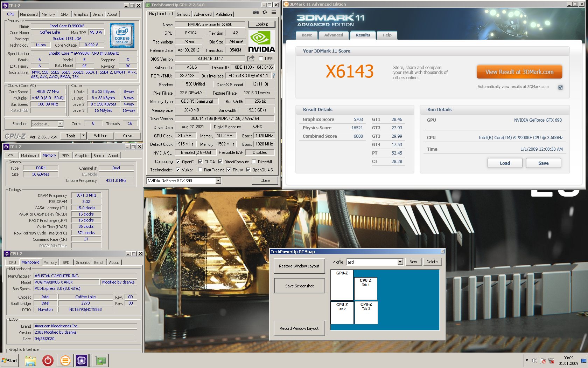This screenshot has width=588, height=368.
Task: Click the GPU-Z refresh icon
Action: click(265, 12)
